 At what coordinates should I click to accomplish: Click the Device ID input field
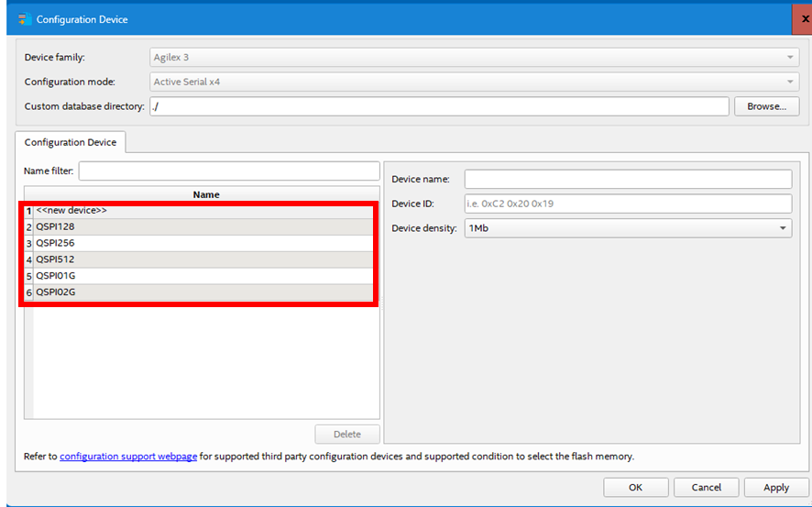[x=628, y=204]
